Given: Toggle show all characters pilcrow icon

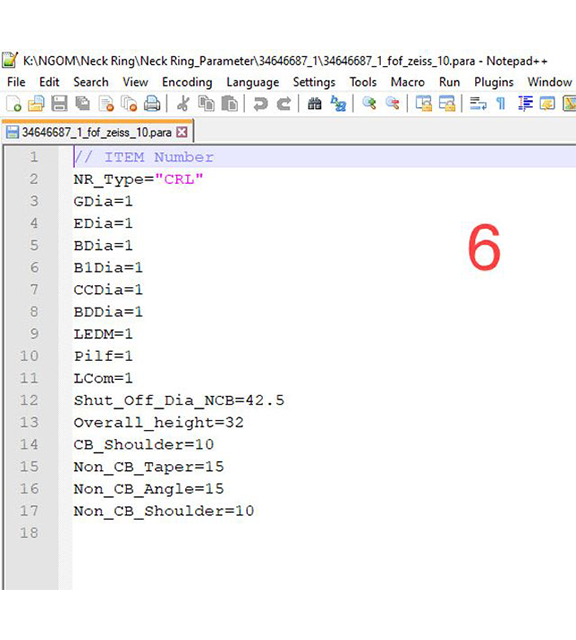Looking at the screenshot, I should 501,104.
